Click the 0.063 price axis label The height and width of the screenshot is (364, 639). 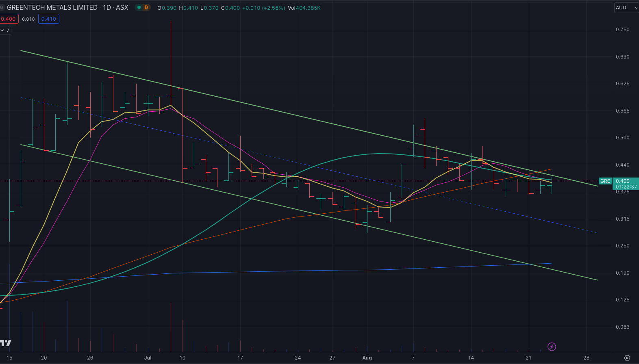[x=623, y=327]
